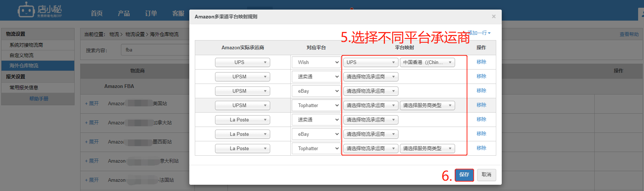Remove the UPSM eBay row
Viewport: 644px width, 191px height.
[481, 91]
